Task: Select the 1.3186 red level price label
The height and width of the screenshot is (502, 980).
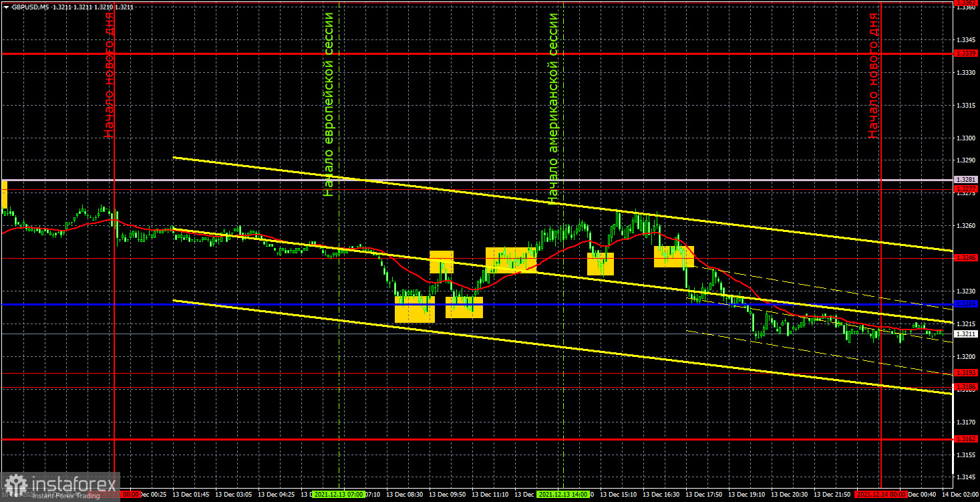Action: tap(966, 387)
